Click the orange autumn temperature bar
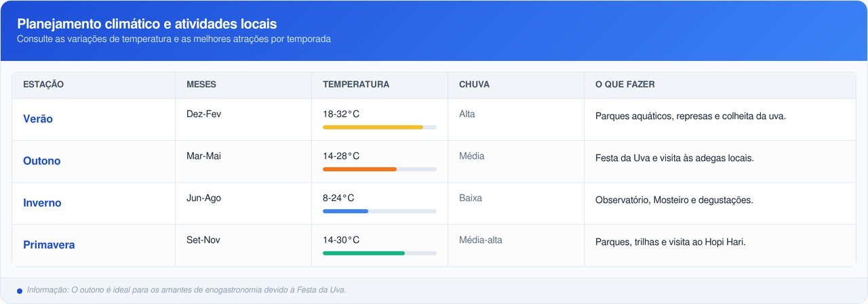Image resolution: width=868 pixels, height=304 pixels. pyautogui.click(x=359, y=169)
